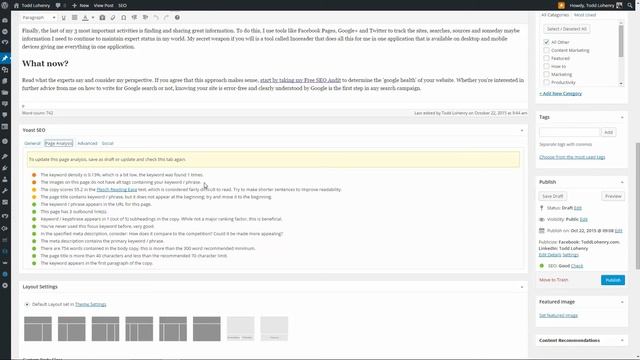Click the paste as text icon
The image size is (640, 360).
[x=102, y=18]
